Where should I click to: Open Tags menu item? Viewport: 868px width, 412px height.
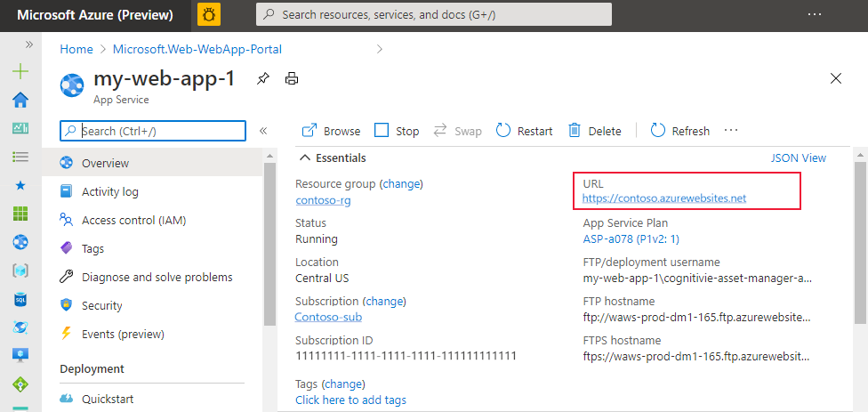click(x=152, y=248)
